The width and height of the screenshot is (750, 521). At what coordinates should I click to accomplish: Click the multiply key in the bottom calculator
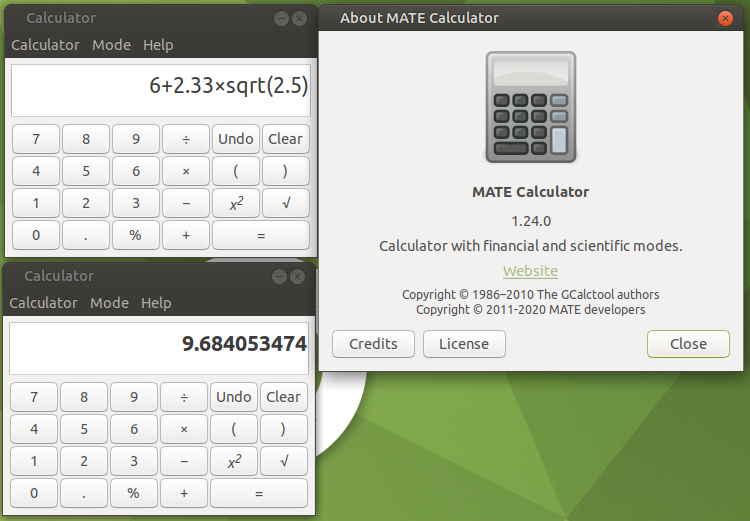click(x=184, y=429)
